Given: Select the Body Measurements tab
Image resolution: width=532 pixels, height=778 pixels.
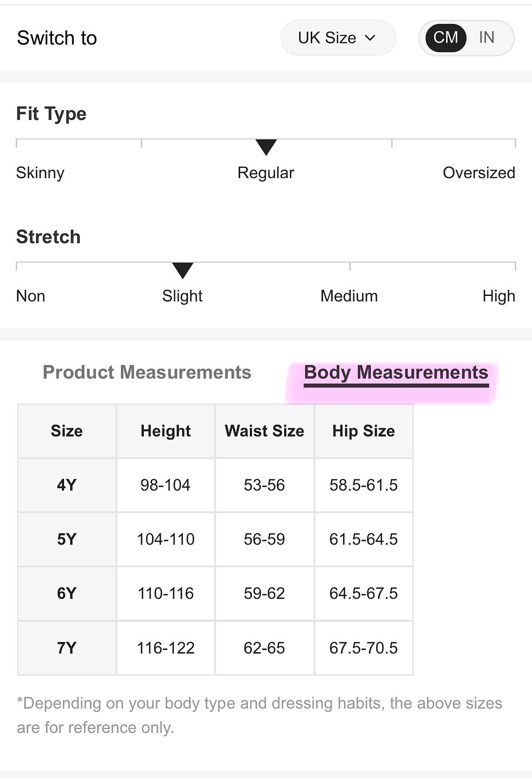Looking at the screenshot, I should [x=396, y=374].
